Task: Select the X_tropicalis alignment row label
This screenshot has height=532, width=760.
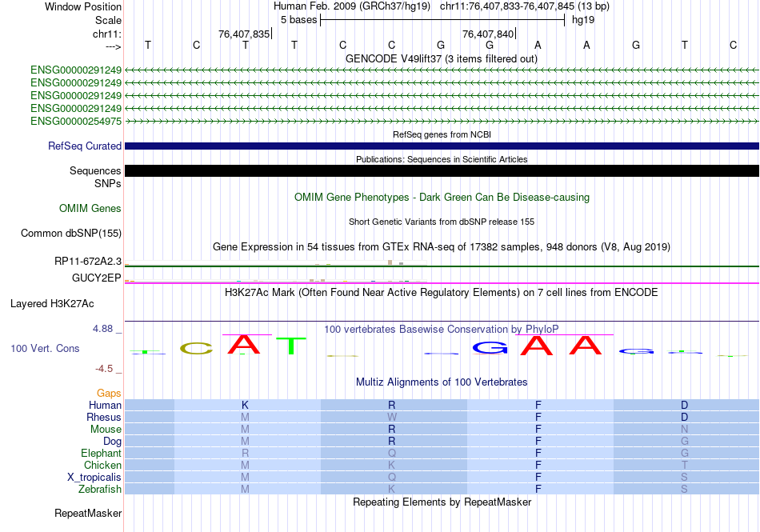Action: (x=94, y=478)
